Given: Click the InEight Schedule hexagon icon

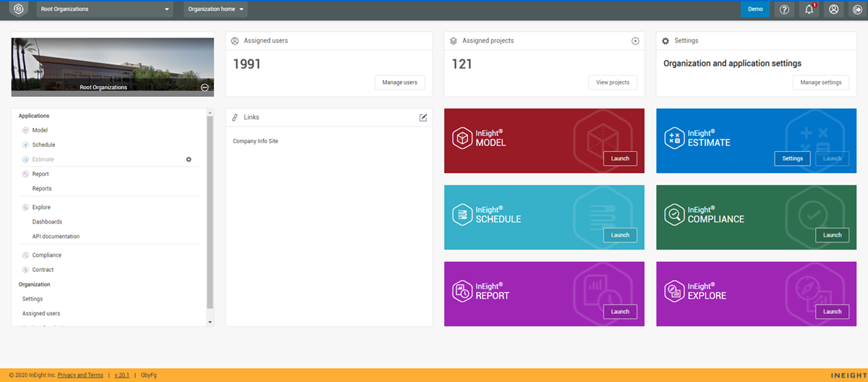Looking at the screenshot, I should (x=461, y=214).
